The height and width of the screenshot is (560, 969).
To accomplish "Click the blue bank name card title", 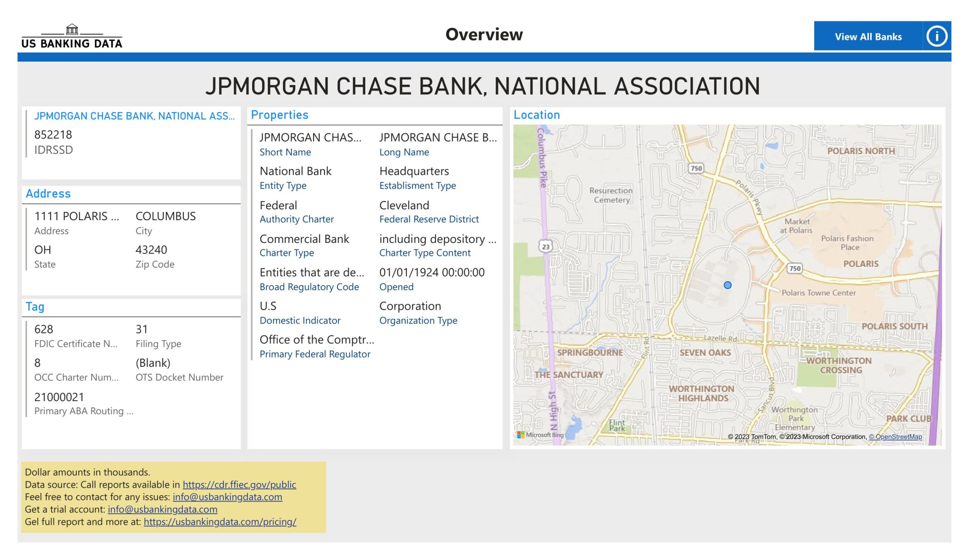I will [x=134, y=116].
